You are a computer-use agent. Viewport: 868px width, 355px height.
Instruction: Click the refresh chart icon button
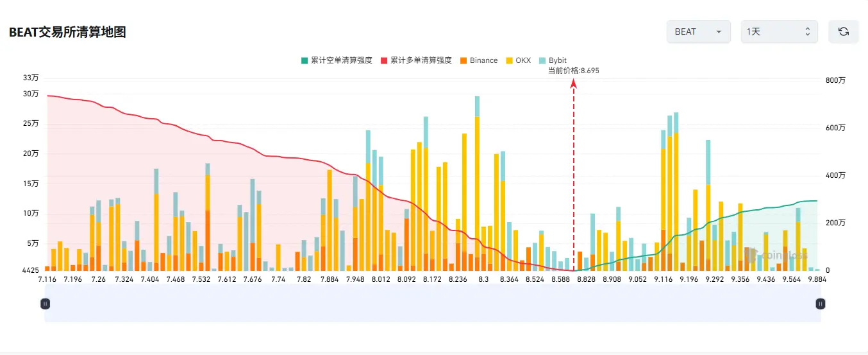tap(843, 31)
